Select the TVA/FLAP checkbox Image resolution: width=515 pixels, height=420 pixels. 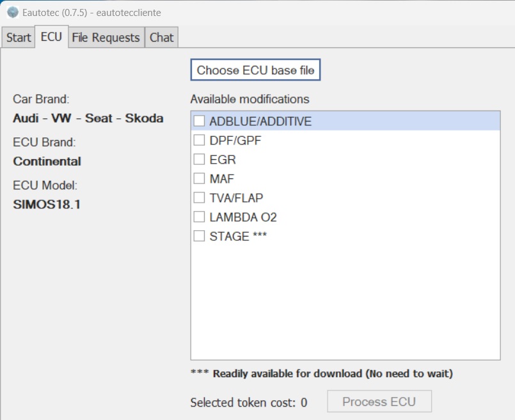[200, 198]
